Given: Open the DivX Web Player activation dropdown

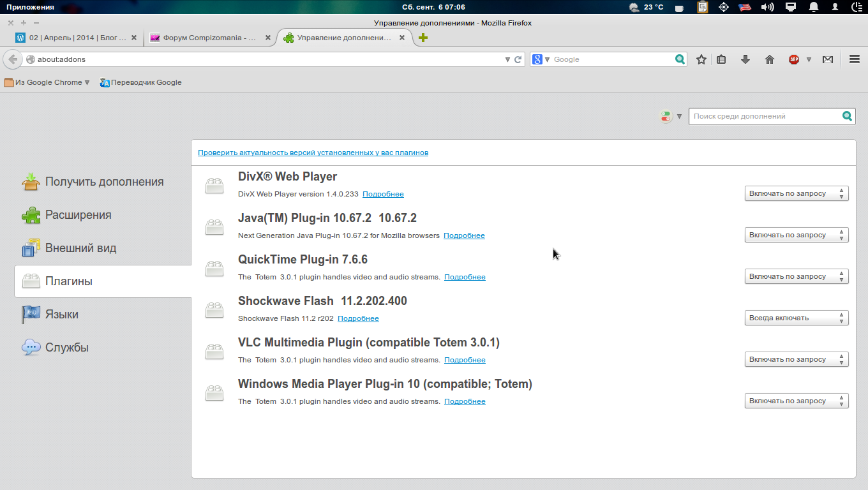Looking at the screenshot, I should [x=796, y=193].
